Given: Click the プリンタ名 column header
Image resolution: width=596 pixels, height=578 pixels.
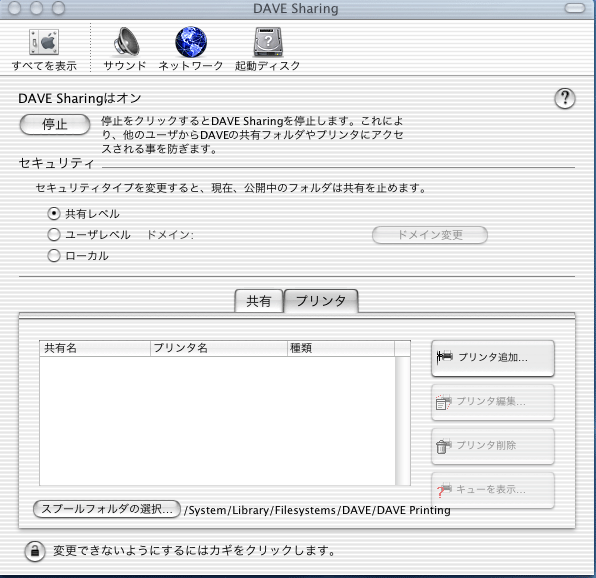Looking at the screenshot, I should pyautogui.click(x=219, y=348).
